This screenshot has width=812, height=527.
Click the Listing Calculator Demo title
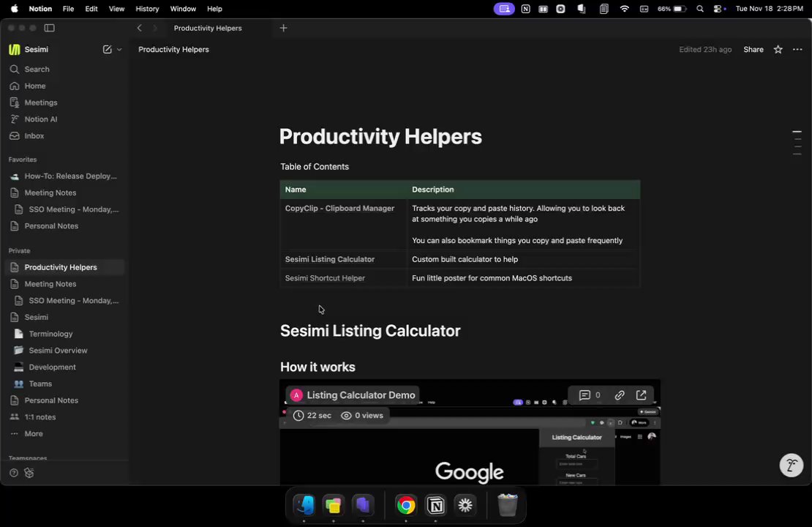coord(361,395)
